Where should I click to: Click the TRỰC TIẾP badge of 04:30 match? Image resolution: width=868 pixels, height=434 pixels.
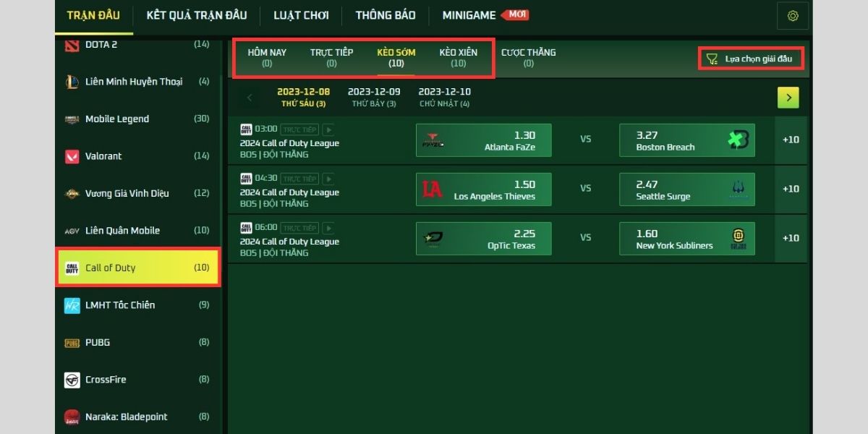[x=299, y=179]
